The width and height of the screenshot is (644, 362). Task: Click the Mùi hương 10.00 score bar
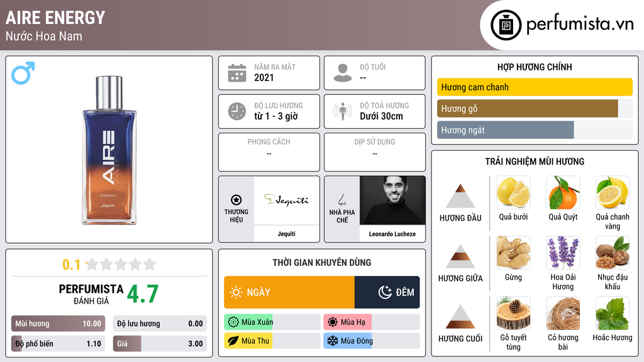(x=58, y=324)
